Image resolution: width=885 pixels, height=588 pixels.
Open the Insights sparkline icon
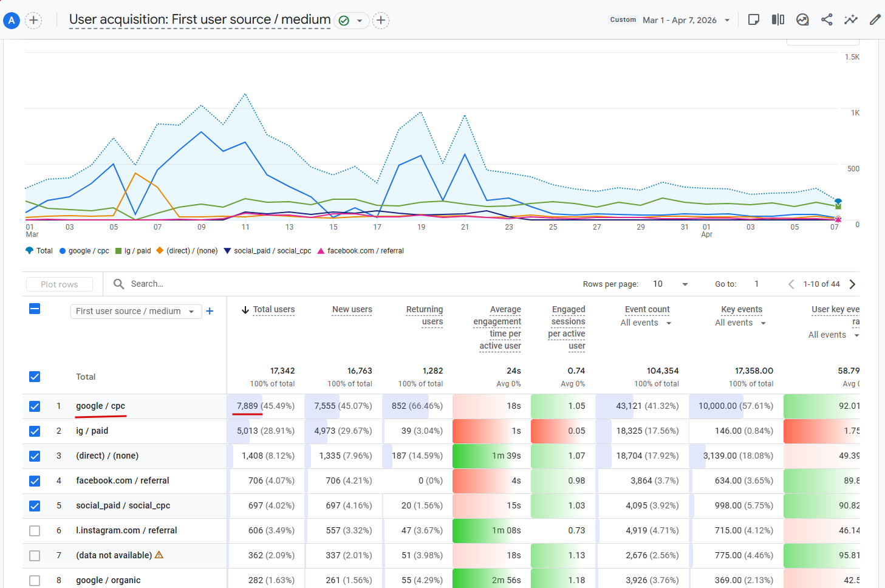point(851,20)
